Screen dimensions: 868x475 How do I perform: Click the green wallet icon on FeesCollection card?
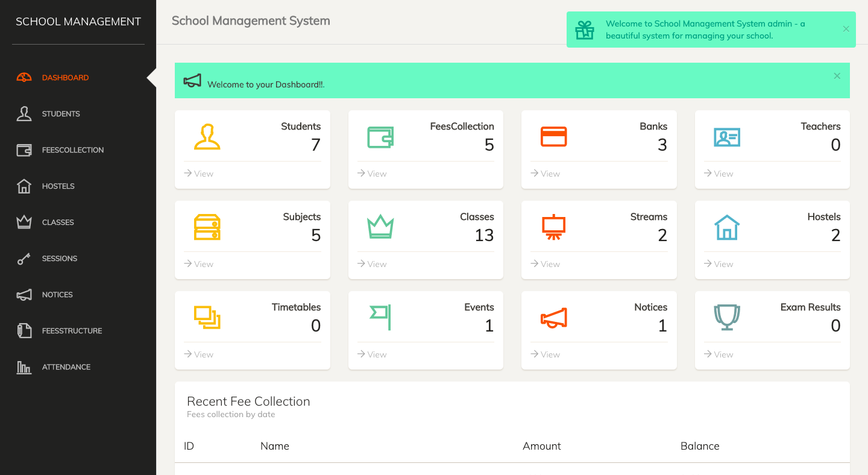[380, 137]
